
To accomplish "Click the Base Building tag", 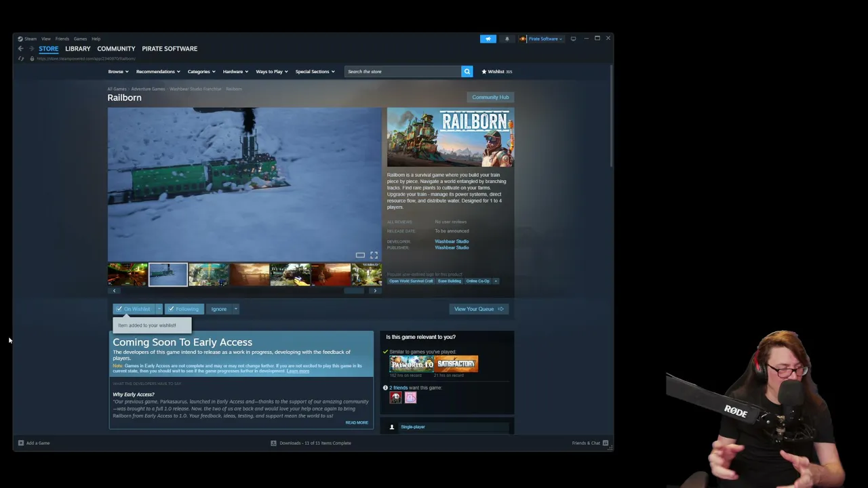I will click(449, 281).
